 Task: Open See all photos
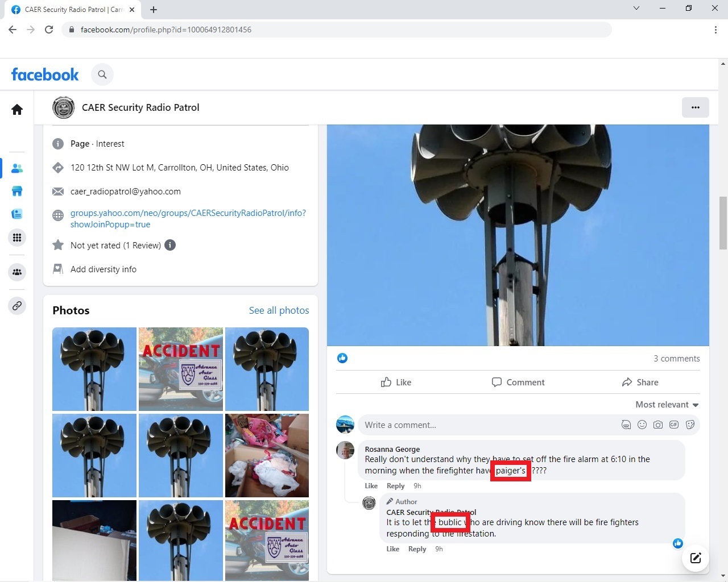point(279,310)
